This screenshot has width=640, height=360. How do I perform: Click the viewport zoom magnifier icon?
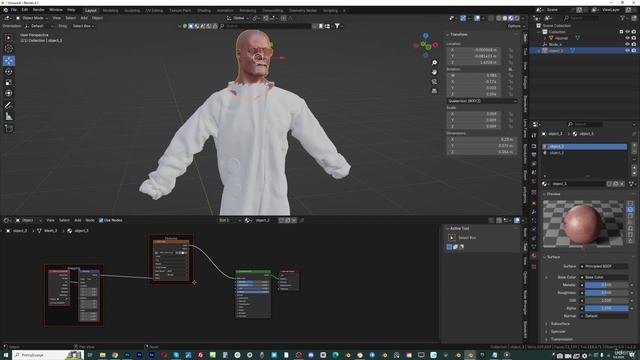coord(434,62)
